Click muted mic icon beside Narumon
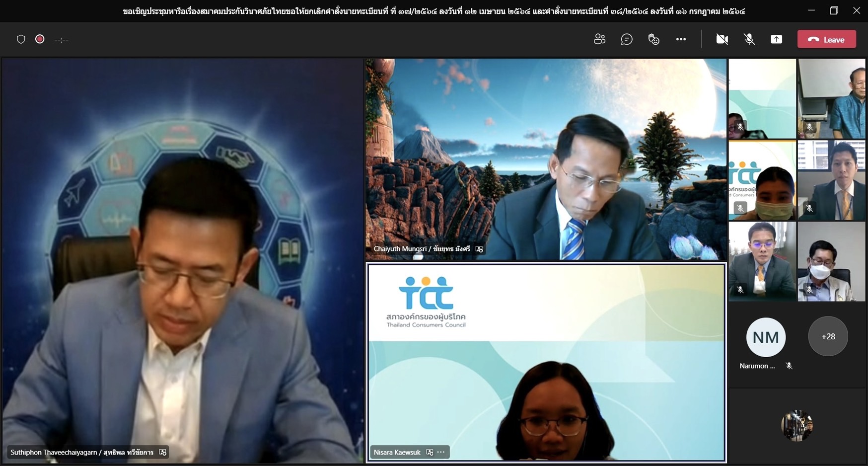This screenshot has height=466, width=868. (789, 366)
